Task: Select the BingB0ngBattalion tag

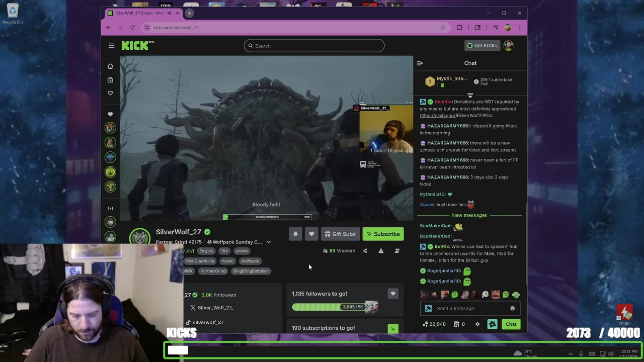Action: pyautogui.click(x=251, y=271)
